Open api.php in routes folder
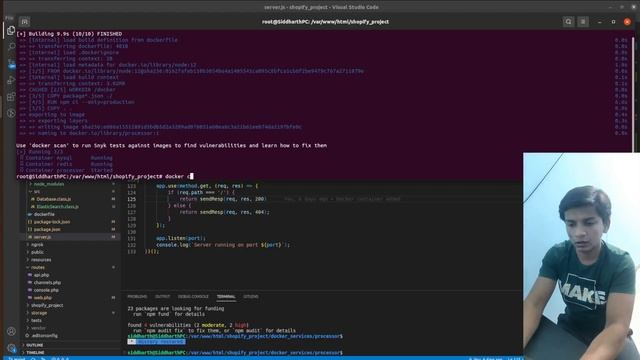The width and height of the screenshot is (640, 360). [41, 275]
